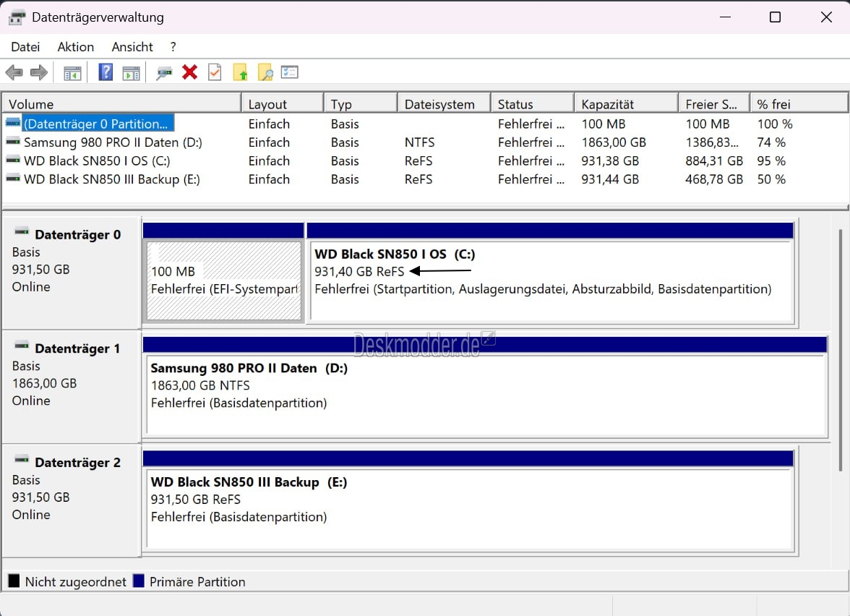Click the NTFS file system cell

click(x=419, y=142)
